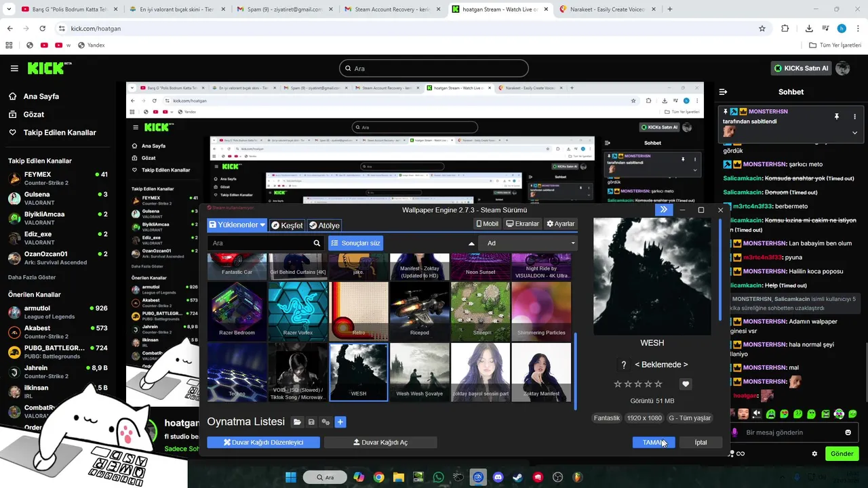Unpin message with the pin icon

[836, 117]
